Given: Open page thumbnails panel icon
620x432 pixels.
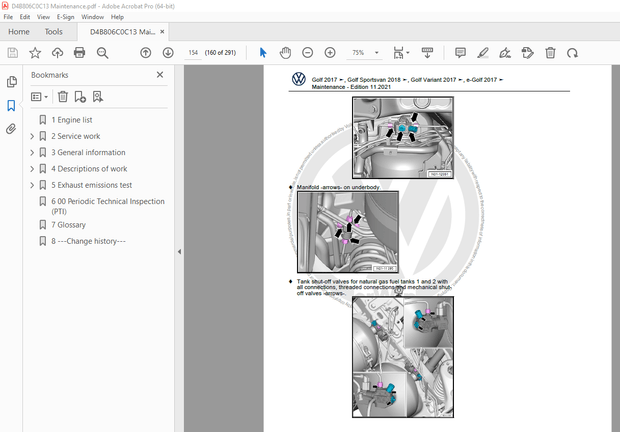Looking at the screenshot, I should coord(11,81).
